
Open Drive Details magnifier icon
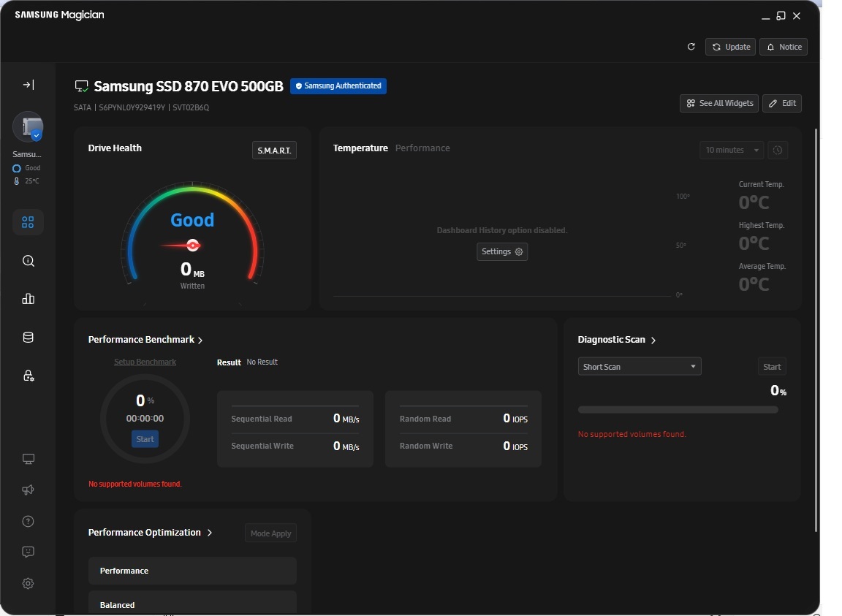29,261
